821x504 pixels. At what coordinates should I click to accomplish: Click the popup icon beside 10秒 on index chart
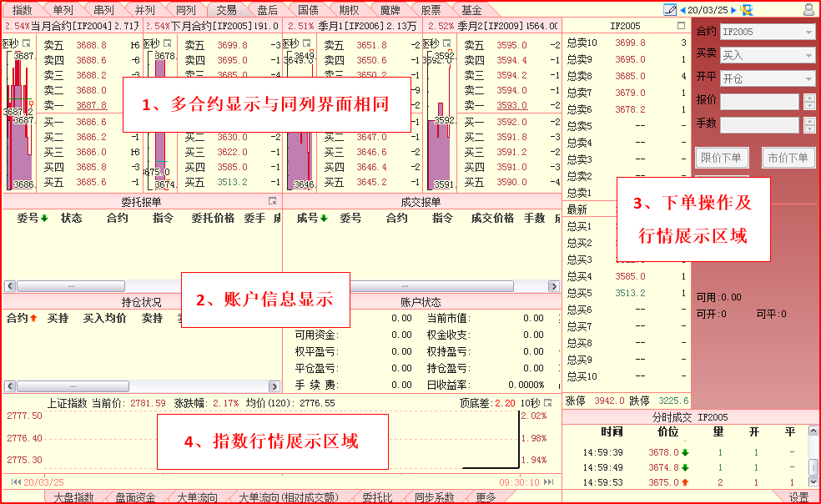click(x=548, y=403)
